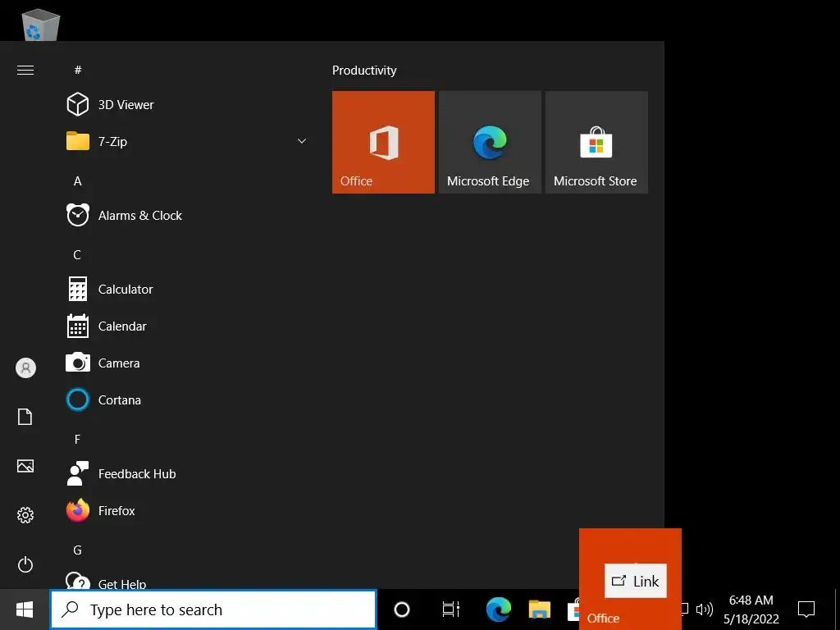The height and width of the screenshot is (630, 840).
Task: Click the Productivity group header
Action: coord(364,71)
